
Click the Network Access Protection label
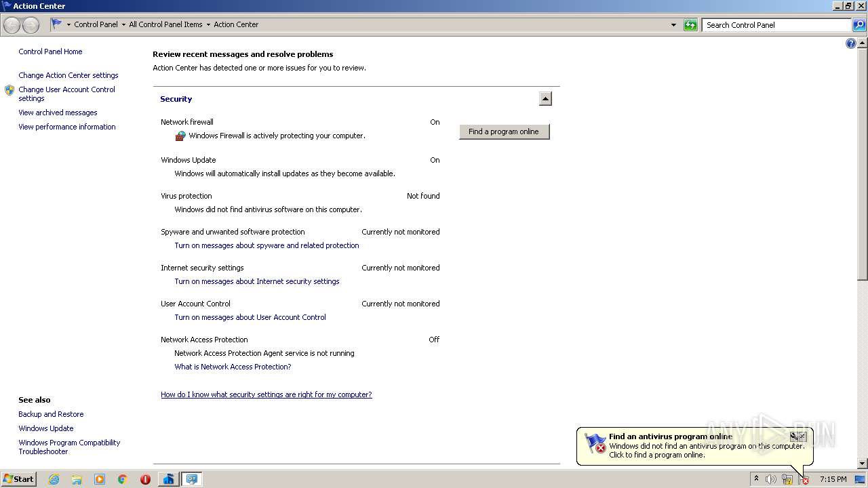(204, 340)
